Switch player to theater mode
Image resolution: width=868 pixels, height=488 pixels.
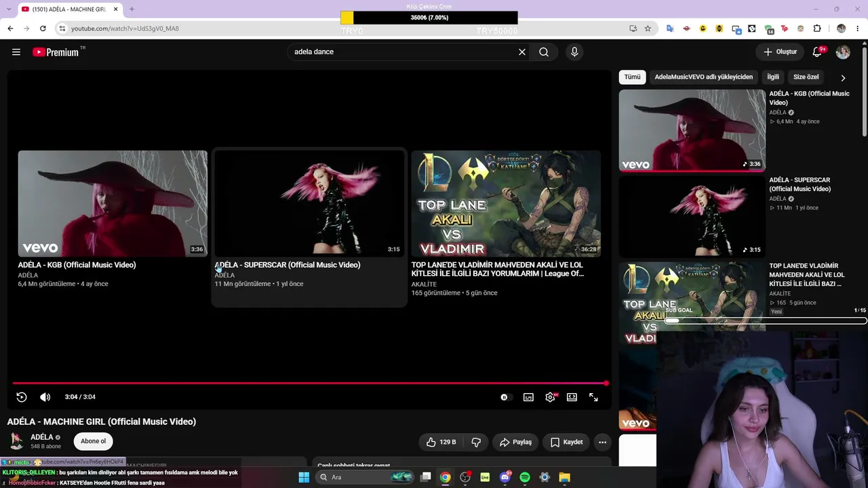(x=572, y=397)
